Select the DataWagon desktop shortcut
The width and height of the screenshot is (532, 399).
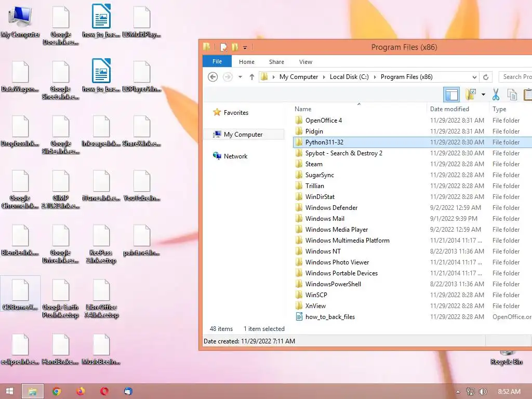point(20,76)
